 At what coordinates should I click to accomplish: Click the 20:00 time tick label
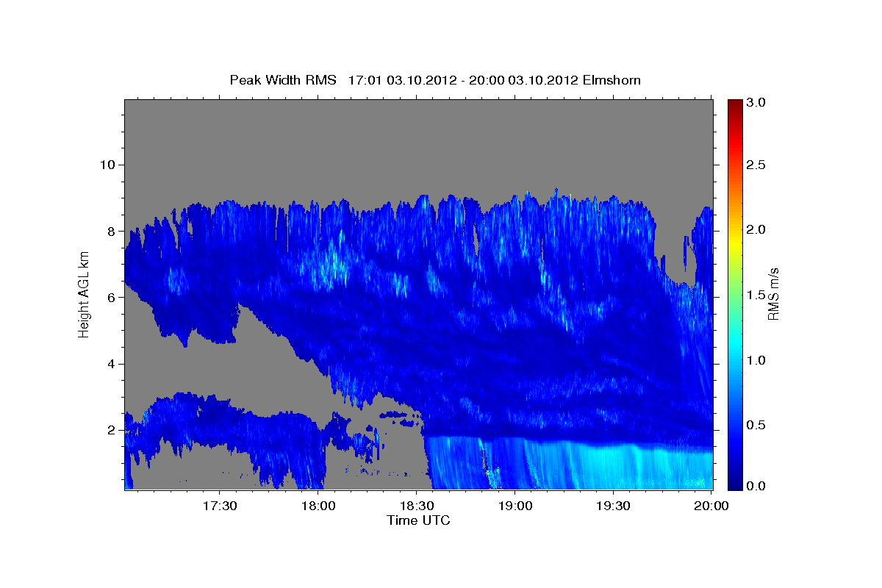pos(711,506)
